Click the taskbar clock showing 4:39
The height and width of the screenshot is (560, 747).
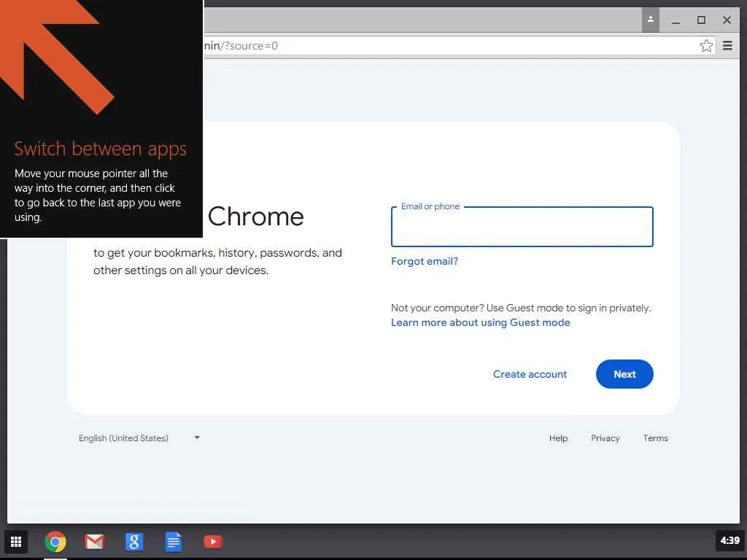coord(729,540)
